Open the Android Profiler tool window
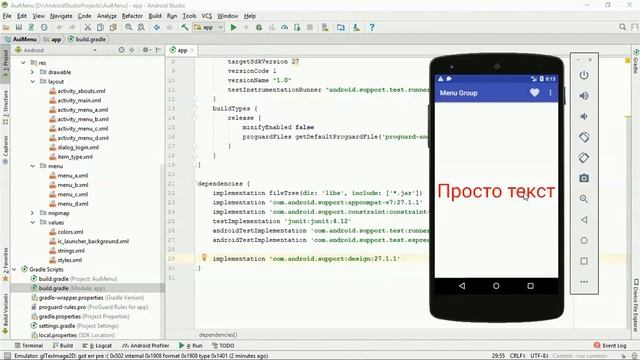The height and width of the screenshot is (360, 640). (x=146, y=345)
